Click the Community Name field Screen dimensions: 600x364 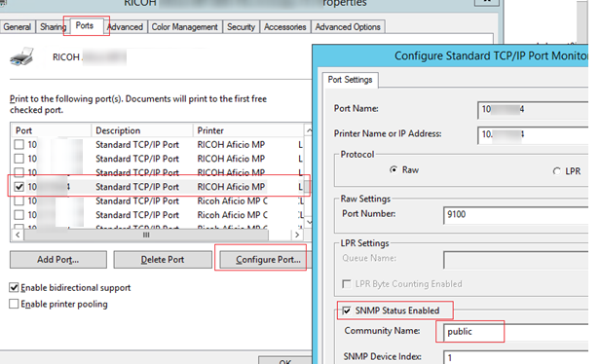click(515, 332)
